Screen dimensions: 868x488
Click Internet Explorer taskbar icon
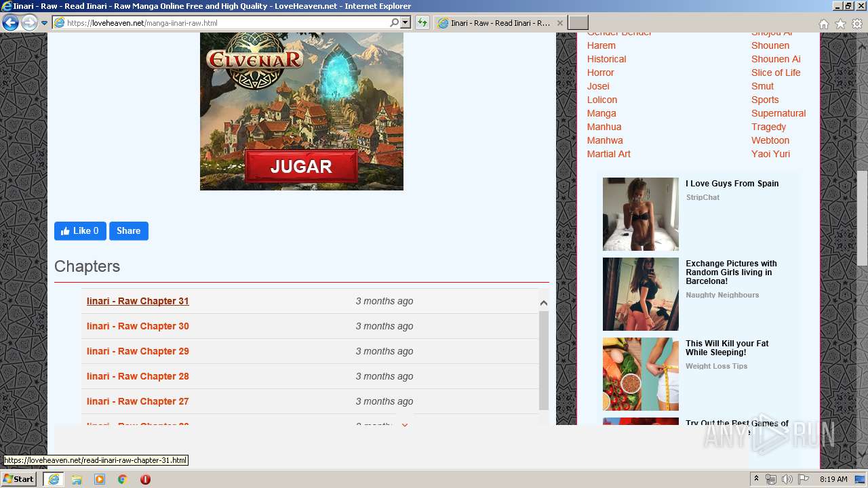coord(53,479)
